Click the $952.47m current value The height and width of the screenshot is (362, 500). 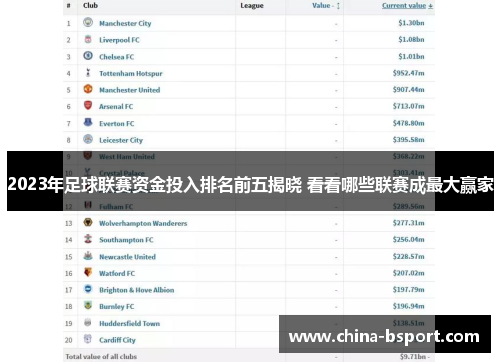(408, 73)
